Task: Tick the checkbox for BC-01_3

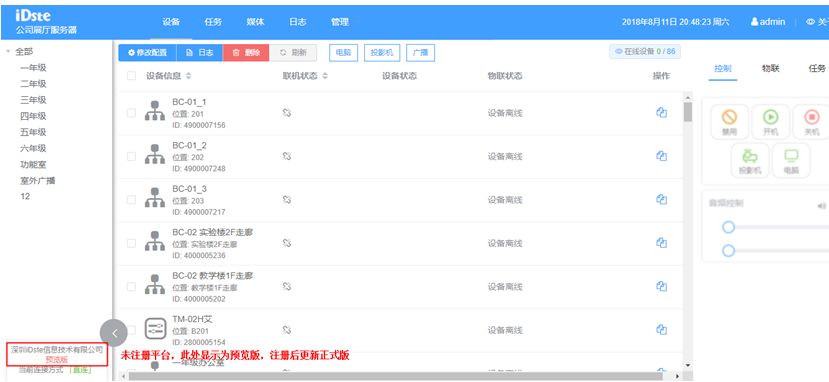Action: pyautogui.click(x=131, y=200)
